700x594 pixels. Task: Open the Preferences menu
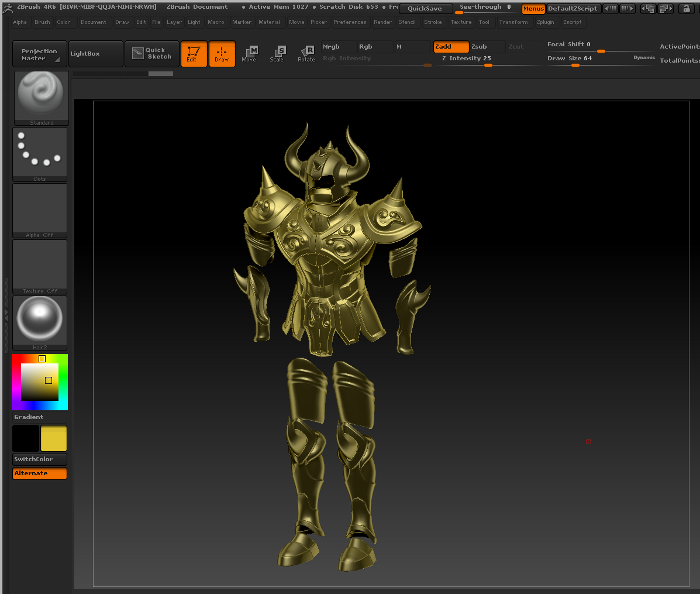point(350,22)
